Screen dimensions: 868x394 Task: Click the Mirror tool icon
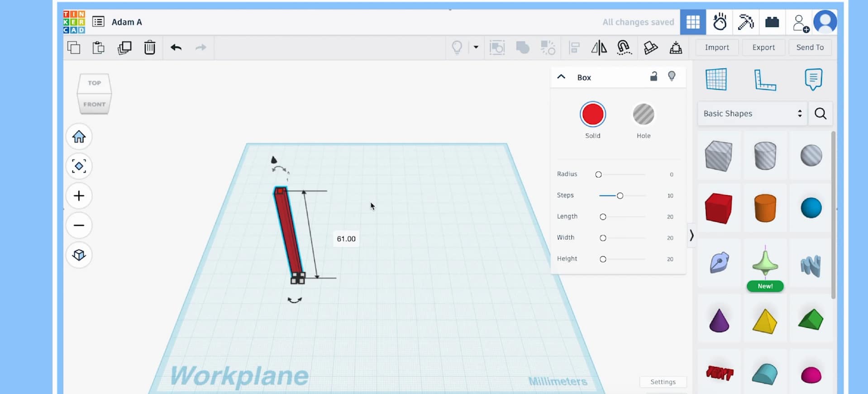point(599,48)
